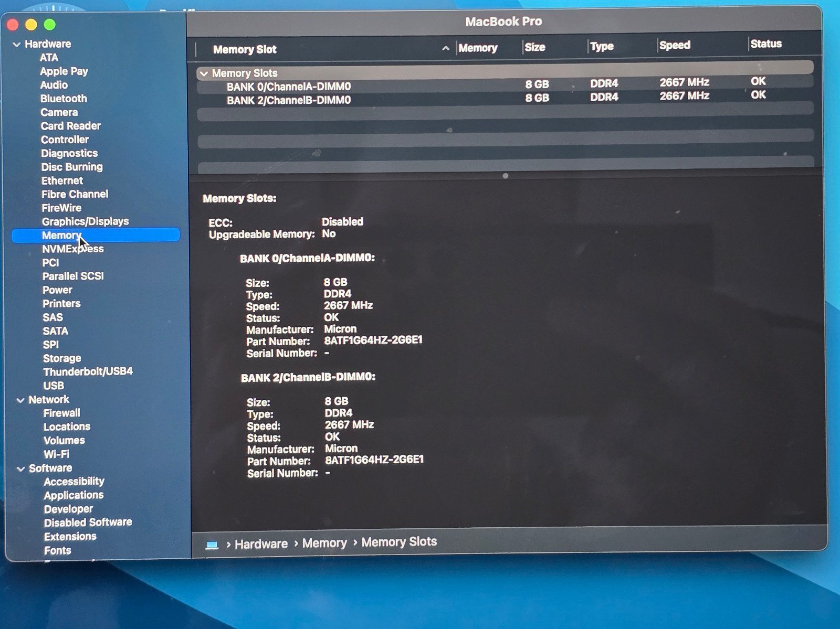Zoom window with green button
The image size is (840, 629).
(49, 25)
